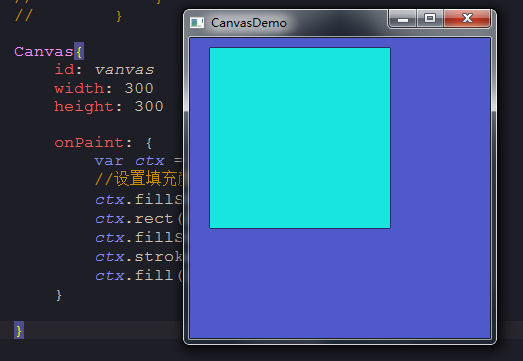Click the CanvasDemo window app icon
Image resolution: width=523 pixels, height=361 pixels.
197,23
